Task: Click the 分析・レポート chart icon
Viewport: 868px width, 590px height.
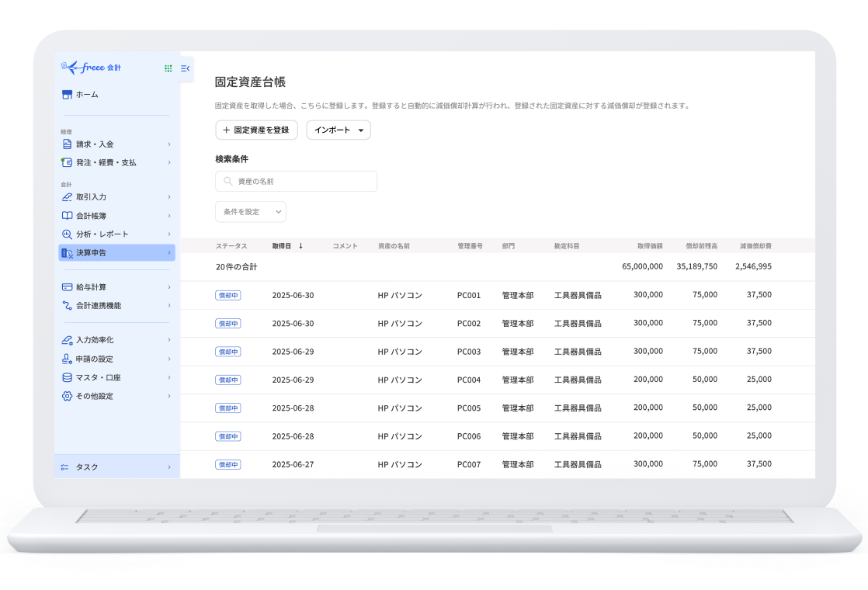Action: pos(67,234)
